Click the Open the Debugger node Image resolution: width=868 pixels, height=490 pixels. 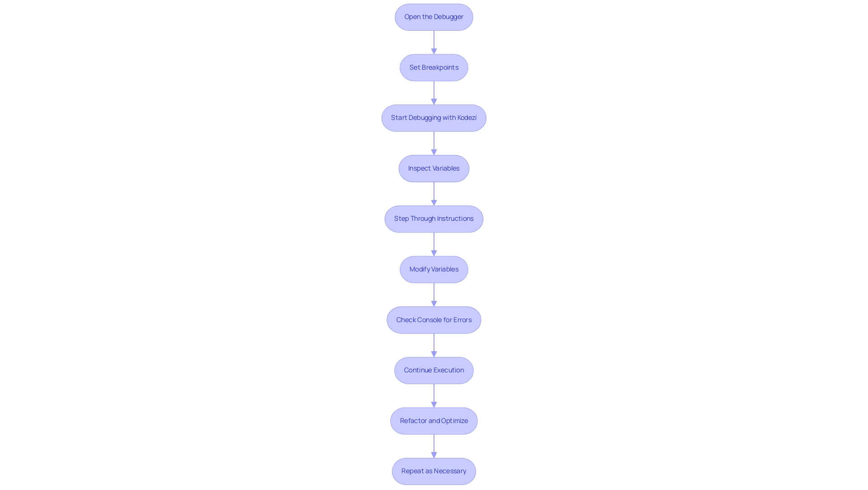[x=434, y=16]
